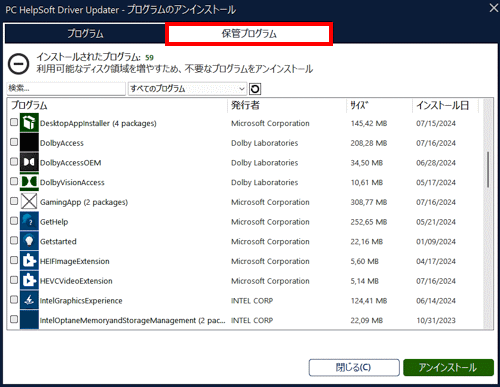
Task: Close the Driver Updater dialog window
Action: coord(493,8)
